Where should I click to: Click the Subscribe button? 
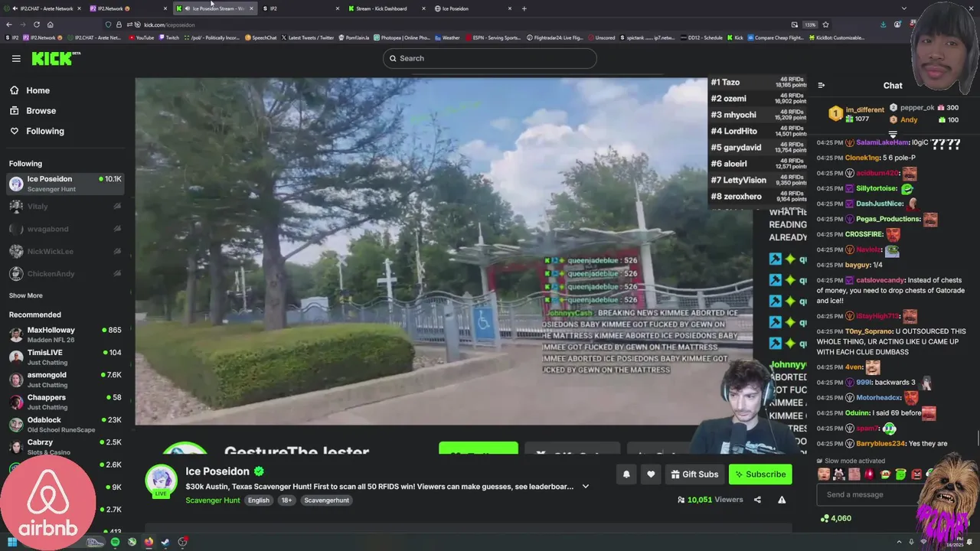[x=760, y=474]
